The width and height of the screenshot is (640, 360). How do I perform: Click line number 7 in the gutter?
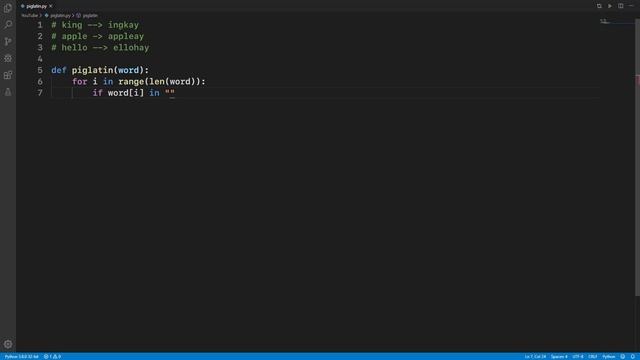(x=40, y=93)
